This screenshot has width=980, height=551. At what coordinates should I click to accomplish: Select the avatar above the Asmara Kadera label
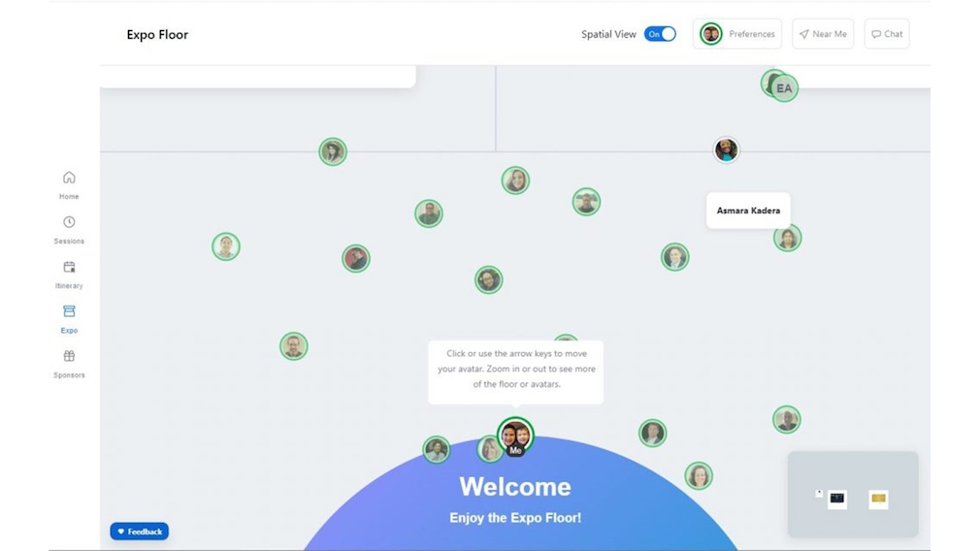[726, 149]
